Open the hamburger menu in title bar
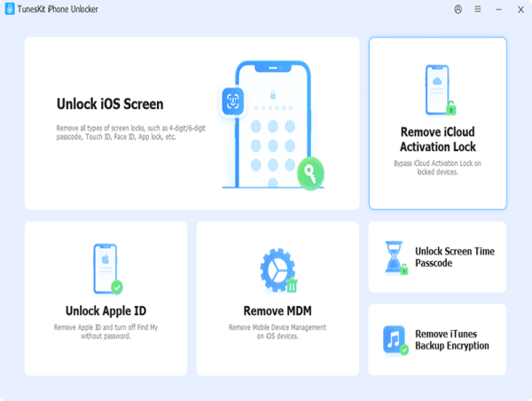This screenshot has width=532, height=401. [x=478, y=9]
